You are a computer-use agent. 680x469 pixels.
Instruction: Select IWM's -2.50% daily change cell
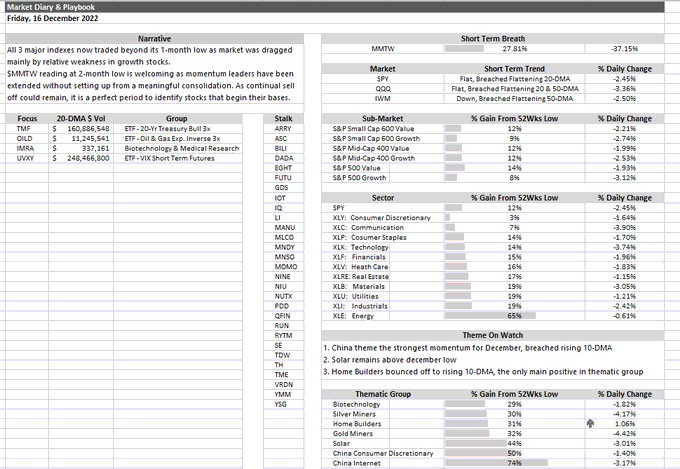[x=623, y=99]
